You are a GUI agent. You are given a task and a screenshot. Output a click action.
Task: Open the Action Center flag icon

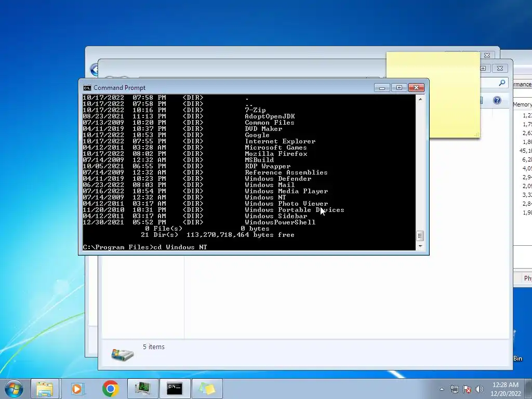coord(467,389)
